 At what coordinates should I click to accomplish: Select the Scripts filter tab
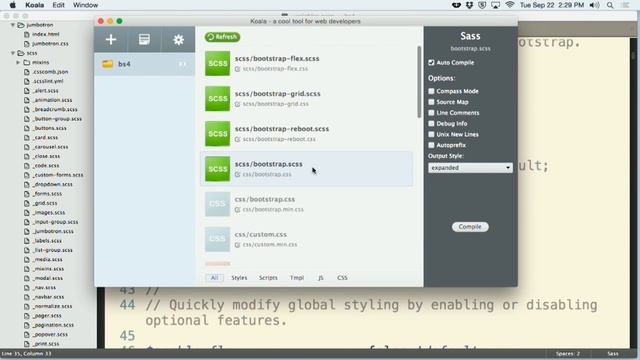(268, 278)
